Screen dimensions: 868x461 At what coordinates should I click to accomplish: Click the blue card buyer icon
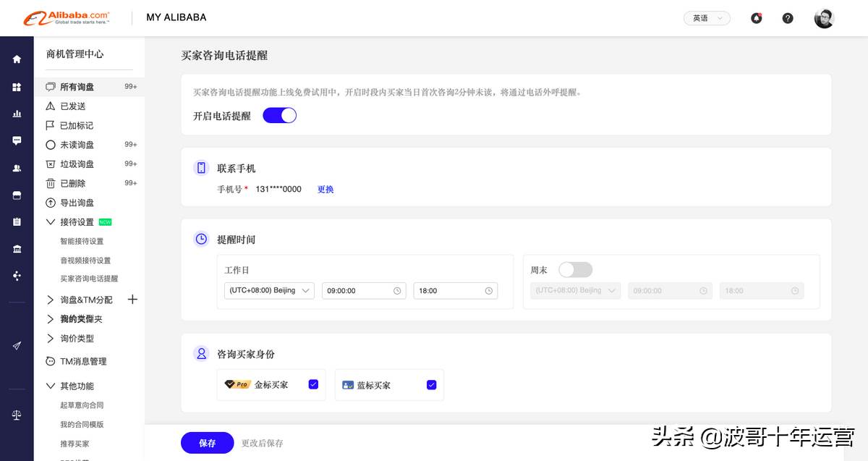pos(348,385)
